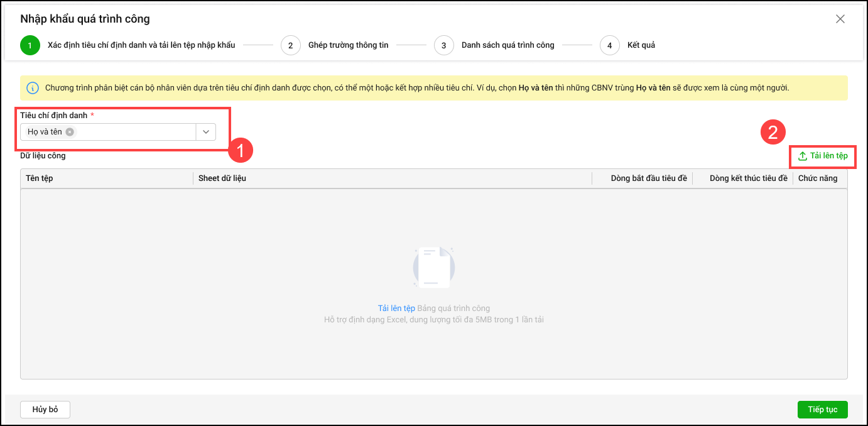The width and height of the screenshot is (868, 426).
Task: Click the blue Tải lên tệp link
Action: coord(396,309)
